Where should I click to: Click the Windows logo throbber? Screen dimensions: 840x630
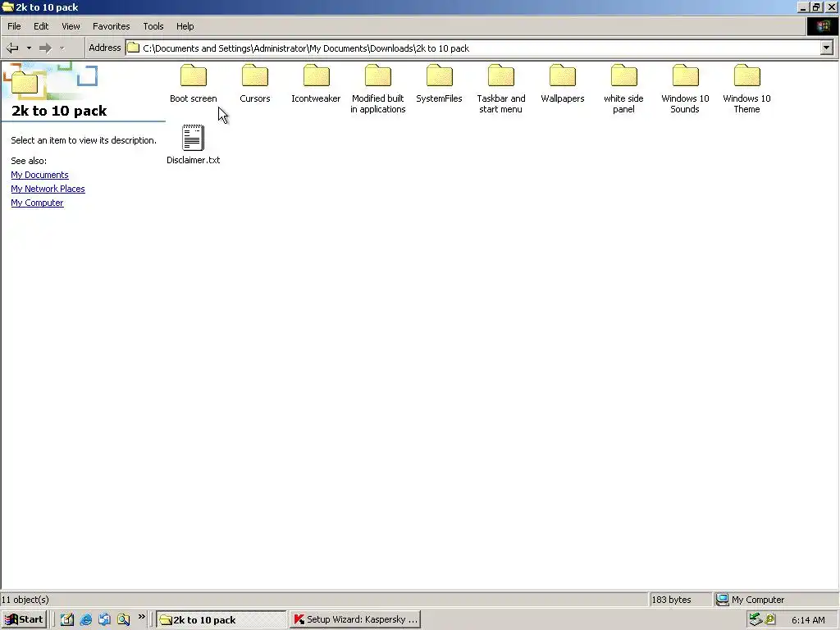coord(822,26)
